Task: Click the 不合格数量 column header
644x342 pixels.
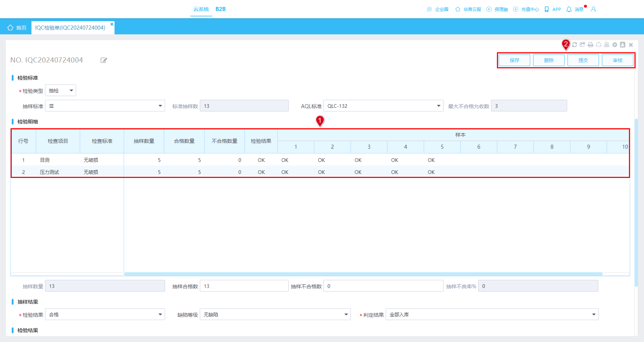Action: [x=225, y=141]
